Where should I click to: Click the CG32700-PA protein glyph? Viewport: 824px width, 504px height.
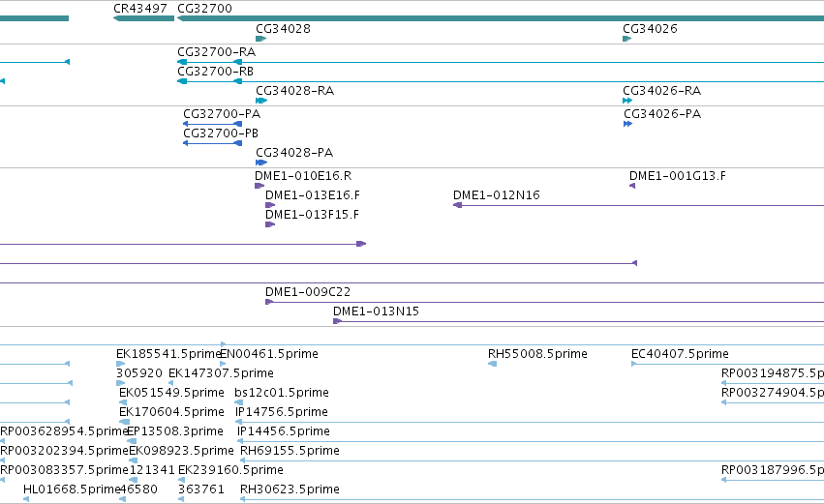pos(212,124)
